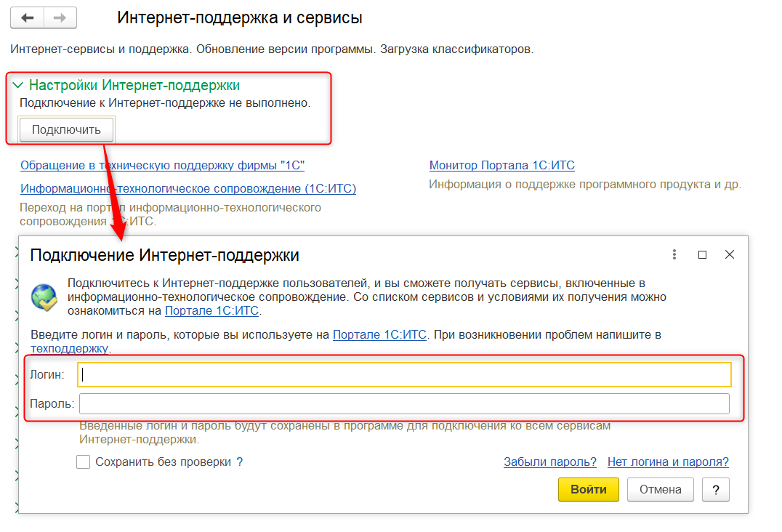
Task: Show help for Сохранить без проверки question mark
Action: coord(240,462)
